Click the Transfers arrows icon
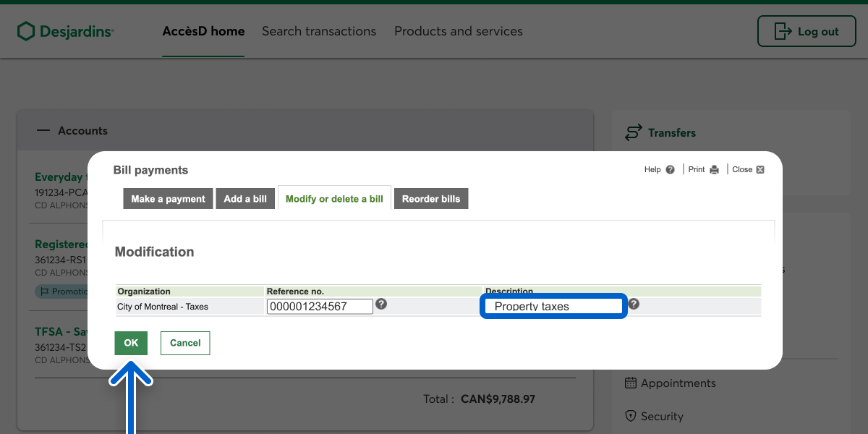868x434 pixels. click(633, 132)
